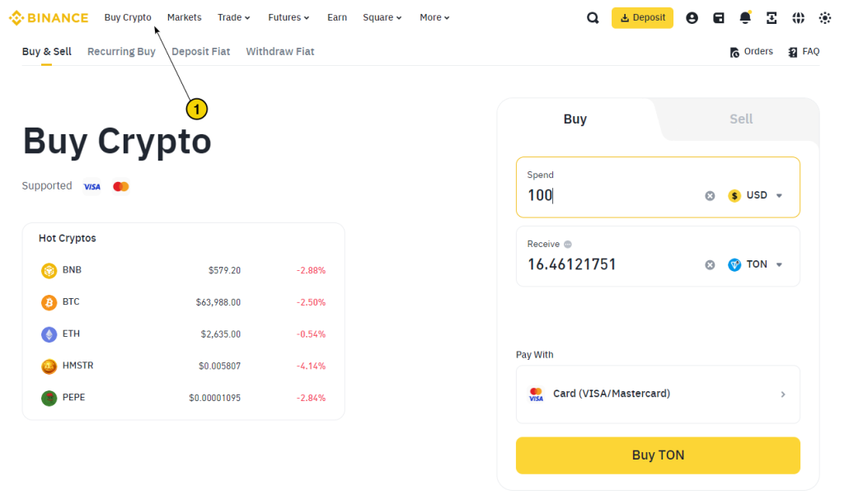Click the yellow Deposit button
The width and height of the screenshot is (849, 504).
(x=642, y=16)
